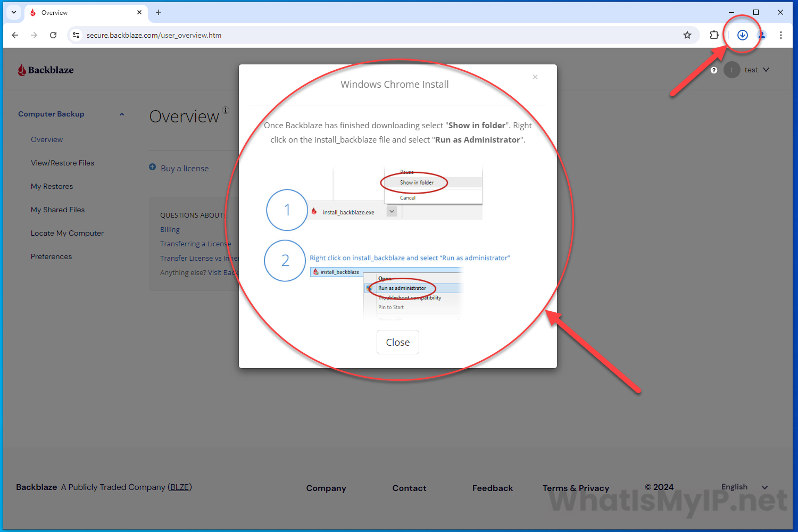The image size is (798, 532).
Task: Click the user avatar circle
Action: 732,70
